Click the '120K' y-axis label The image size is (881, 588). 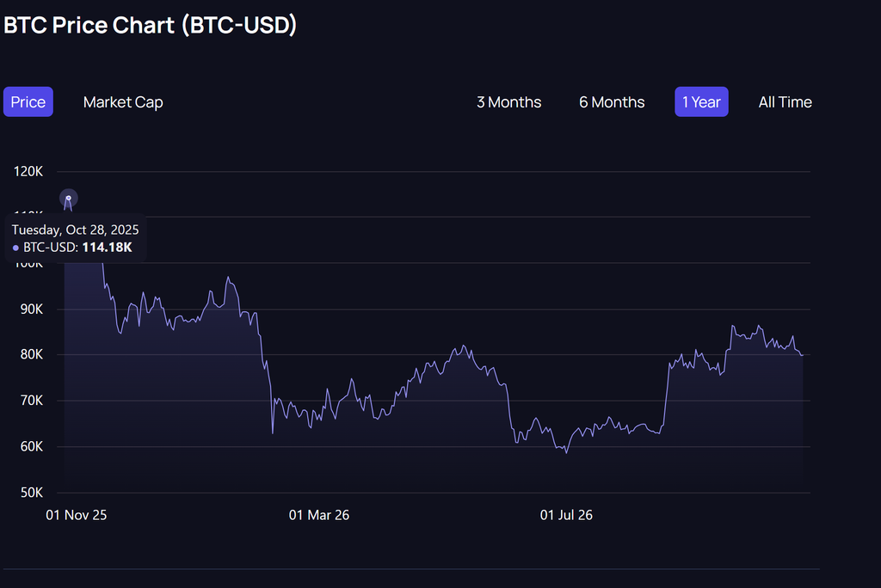(x=28, y=171)
